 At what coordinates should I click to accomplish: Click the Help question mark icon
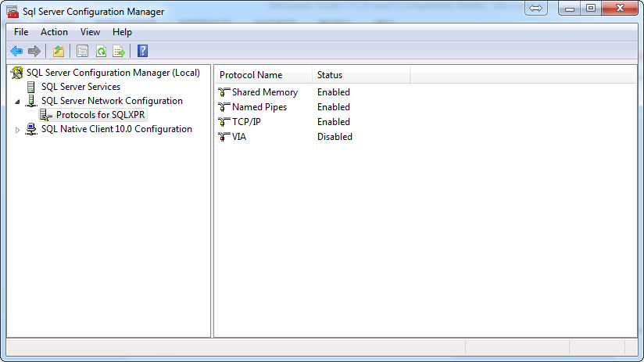142,51
